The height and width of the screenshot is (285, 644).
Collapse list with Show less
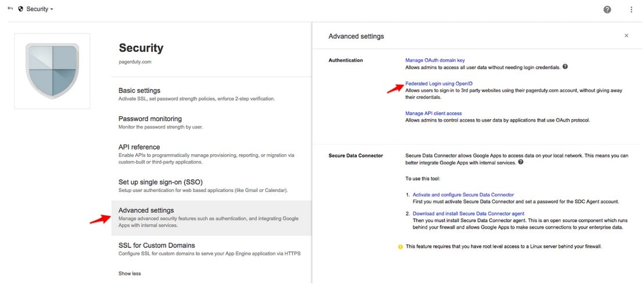(130, 273)
